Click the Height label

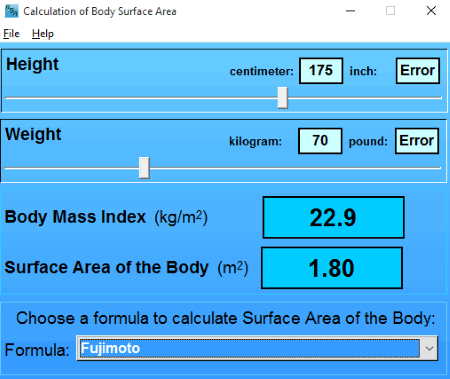click(32, 64)
